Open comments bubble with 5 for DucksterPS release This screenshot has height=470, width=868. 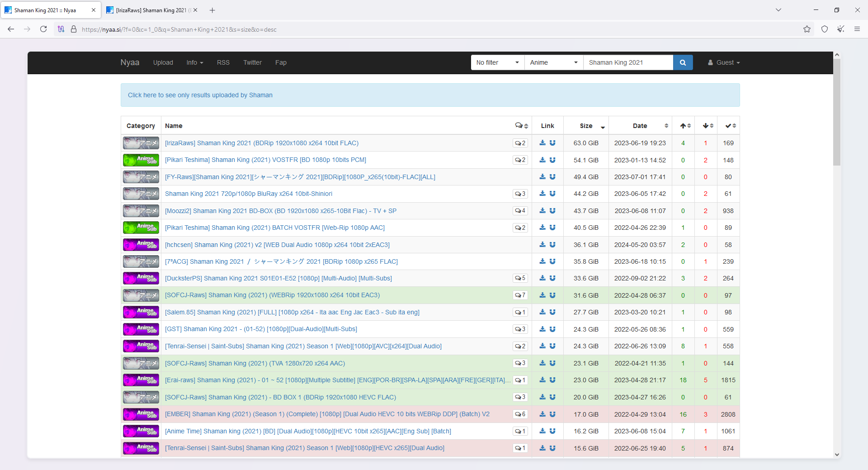520,278
